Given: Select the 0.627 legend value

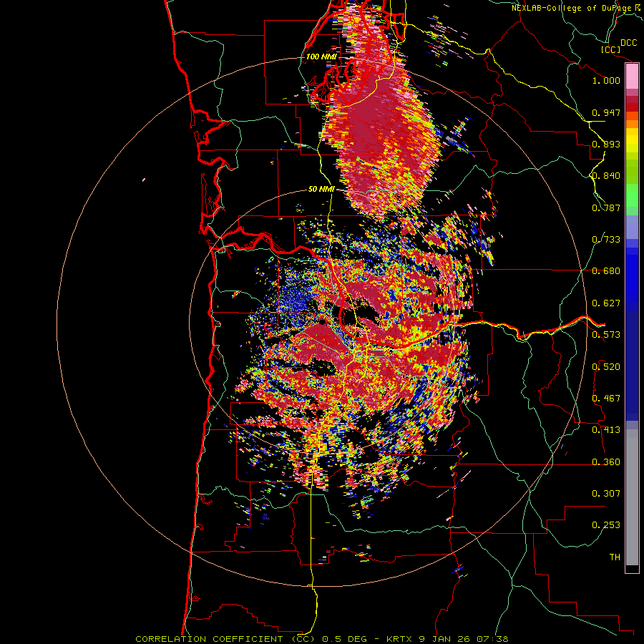Looking at the screenshot, I should (x=606, y=303).
